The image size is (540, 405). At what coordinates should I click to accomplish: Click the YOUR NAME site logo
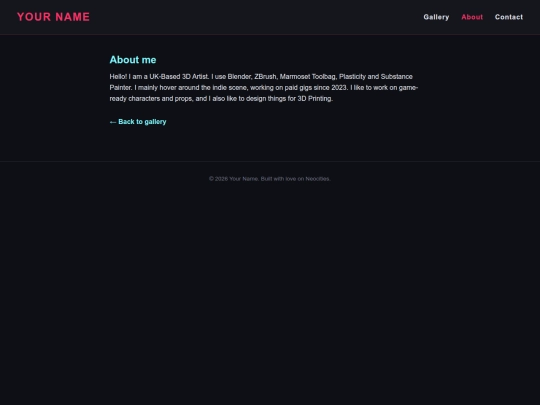(53, 17)
